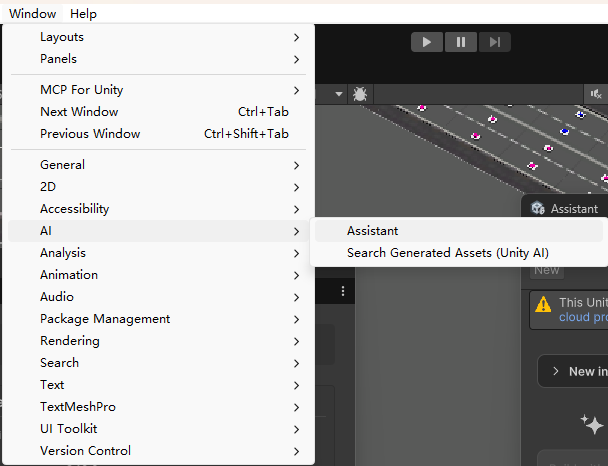Toggle the debug bug icon
The width and height of the screenshot is (608, 466).
(360, 94)
